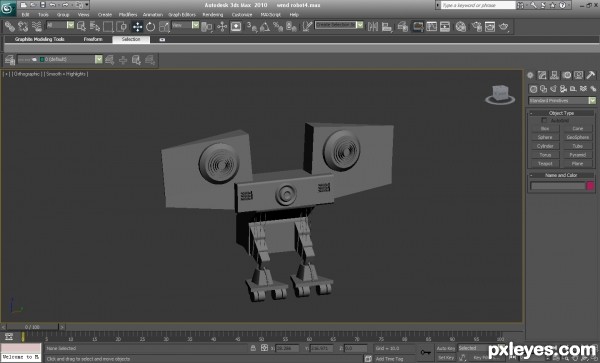Toggle Window/Crossing selection mode
Screen dimensions: 600x363
point(121,26)
